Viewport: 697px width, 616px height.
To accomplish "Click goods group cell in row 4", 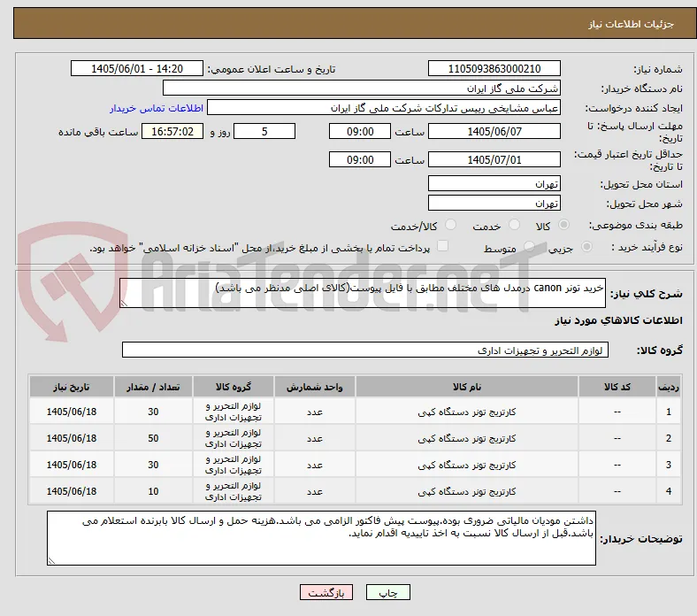I will click(234, 491).
